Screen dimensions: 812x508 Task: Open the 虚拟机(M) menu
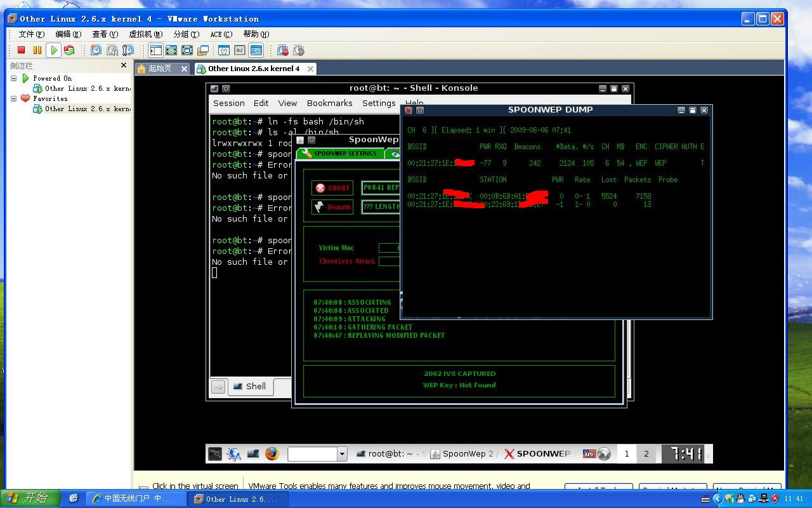(145, 34)
